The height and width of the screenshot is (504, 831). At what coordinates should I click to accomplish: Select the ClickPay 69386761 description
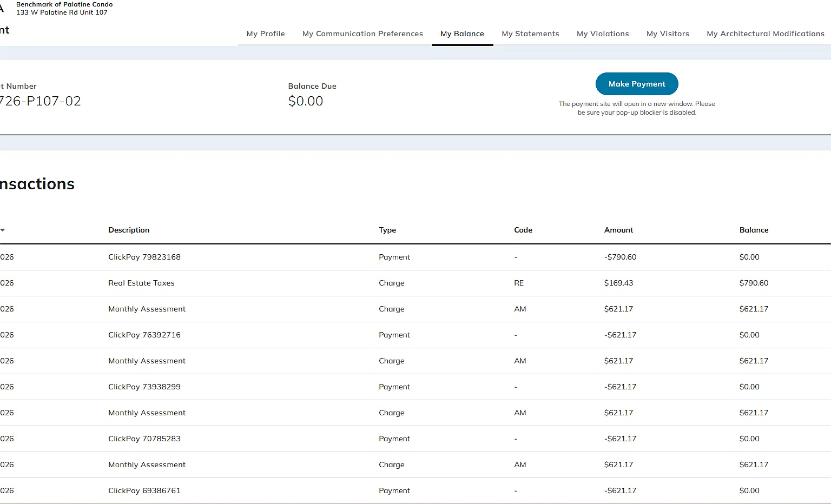coord(144,490)
